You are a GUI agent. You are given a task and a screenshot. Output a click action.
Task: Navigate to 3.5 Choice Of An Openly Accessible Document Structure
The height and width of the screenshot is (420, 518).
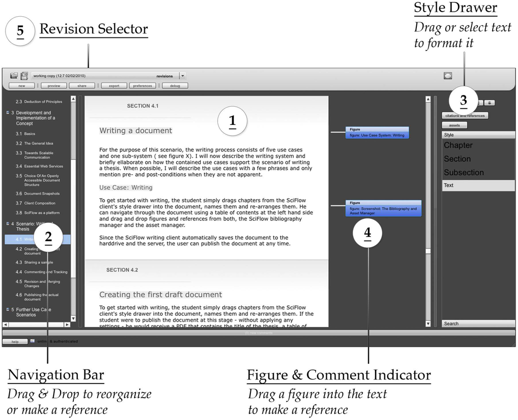(37, 180)
